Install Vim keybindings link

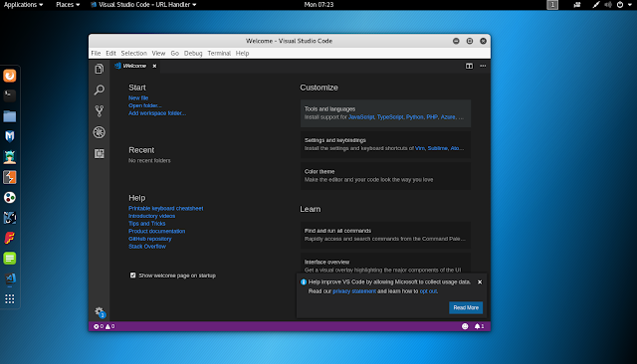[x=420, y=148]
